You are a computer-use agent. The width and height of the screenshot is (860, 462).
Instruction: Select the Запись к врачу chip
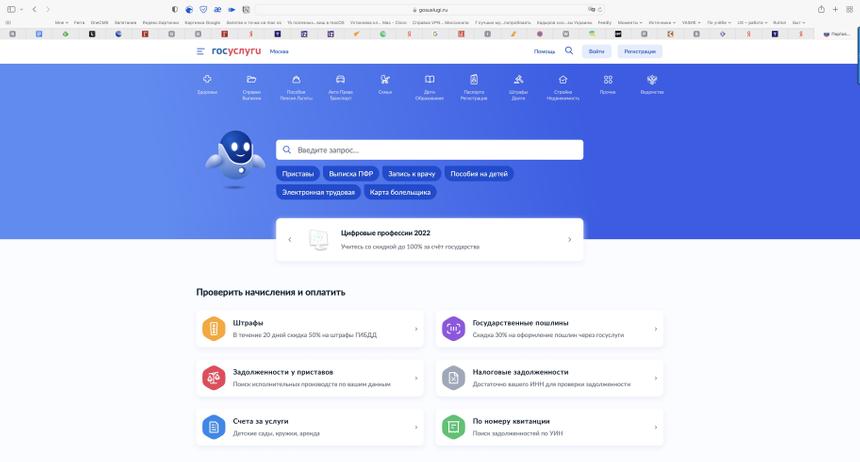412,174
